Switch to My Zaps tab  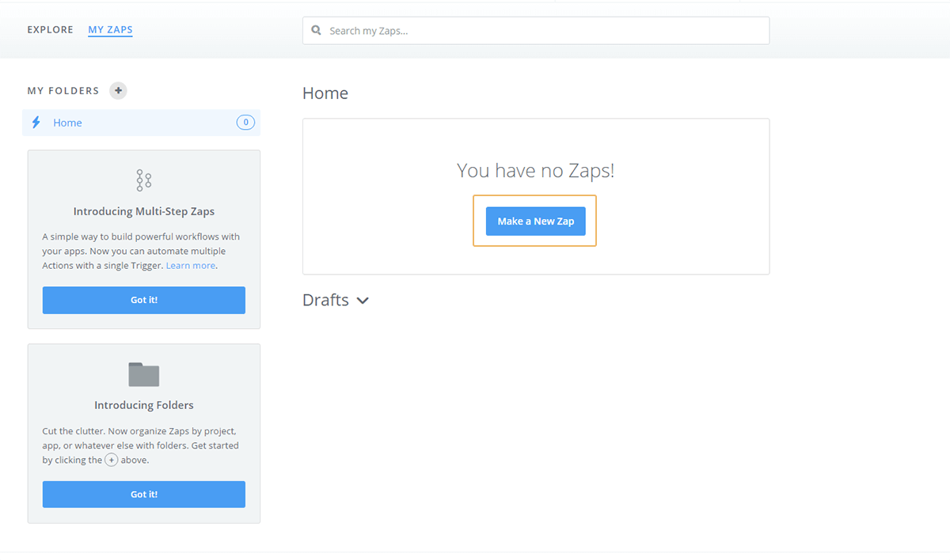(110, 30)
